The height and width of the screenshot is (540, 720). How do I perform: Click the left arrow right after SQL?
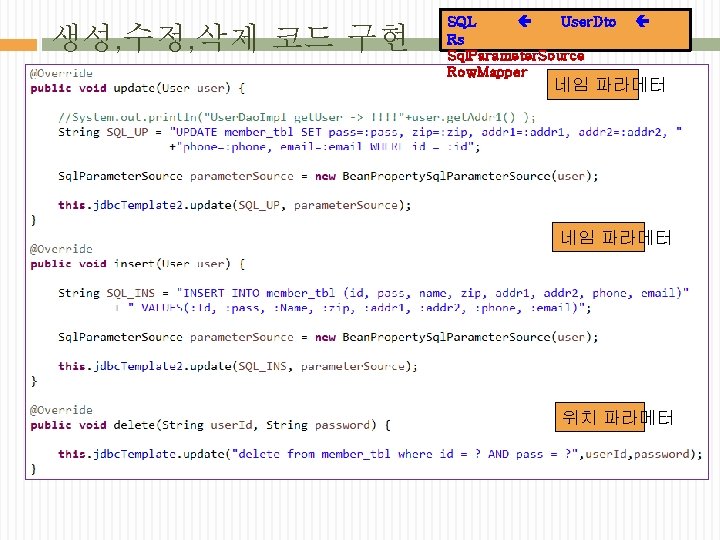click(x=524, y=21)
